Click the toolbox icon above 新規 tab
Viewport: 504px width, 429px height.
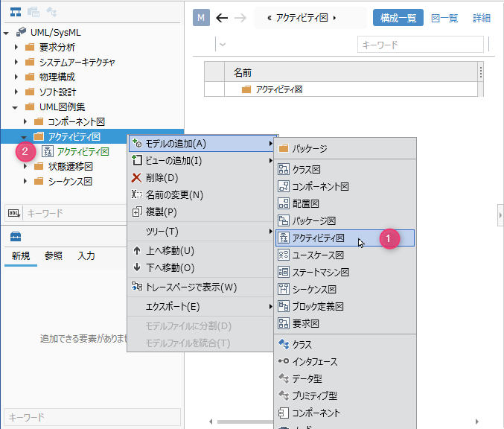pyautogui.click(x=16, y=236)
